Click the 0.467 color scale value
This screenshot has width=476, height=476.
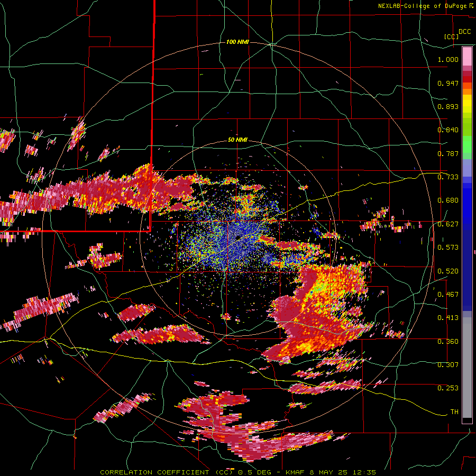448,295
